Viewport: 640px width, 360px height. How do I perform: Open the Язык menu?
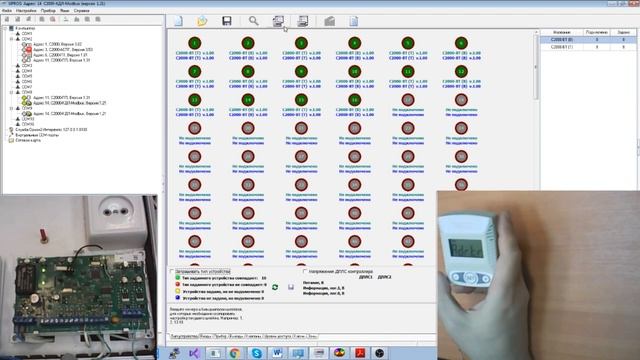[x=64, y=11]
